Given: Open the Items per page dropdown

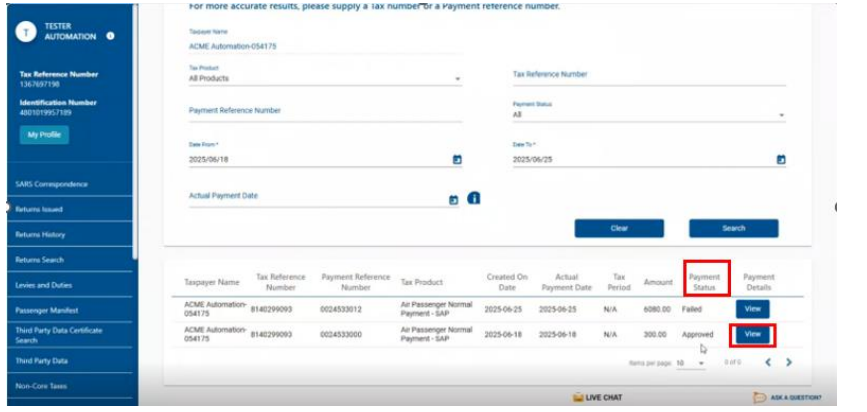Looking at the screenshot, I should 701,363.
